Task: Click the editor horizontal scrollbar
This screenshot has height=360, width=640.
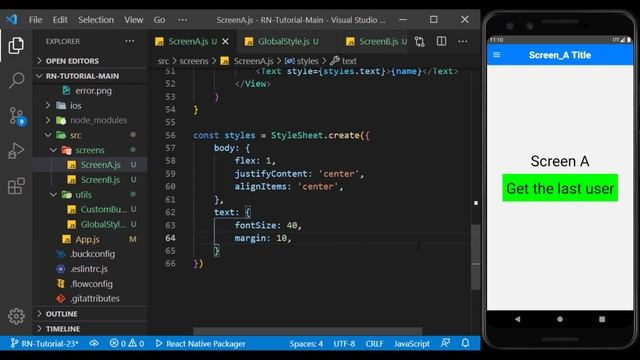Action: click(307, 331)
